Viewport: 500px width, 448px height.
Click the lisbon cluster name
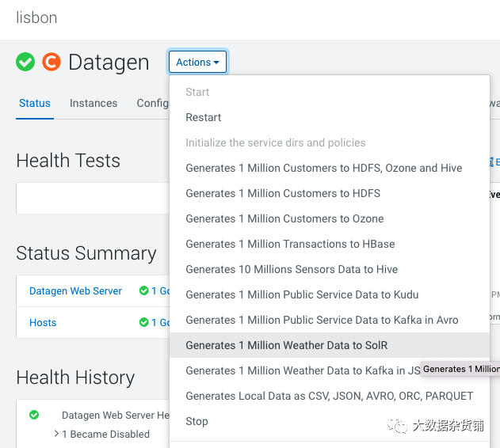click(36, 17)
